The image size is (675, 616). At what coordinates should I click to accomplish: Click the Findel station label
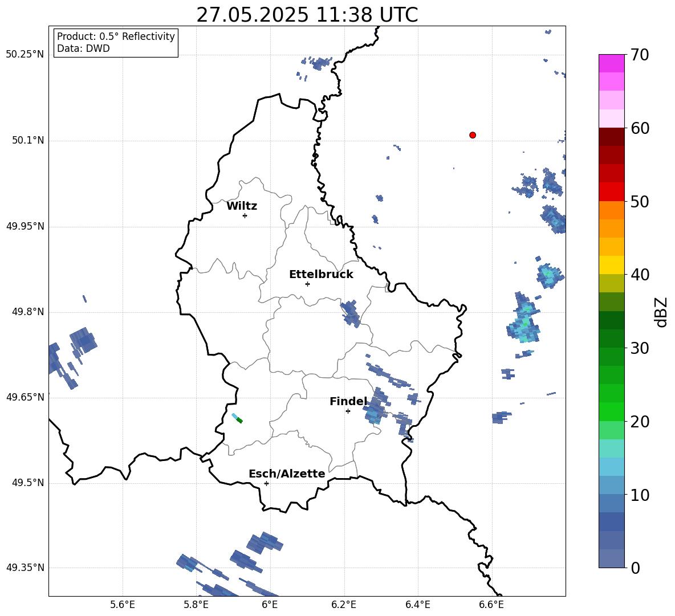tap(348, 401)
